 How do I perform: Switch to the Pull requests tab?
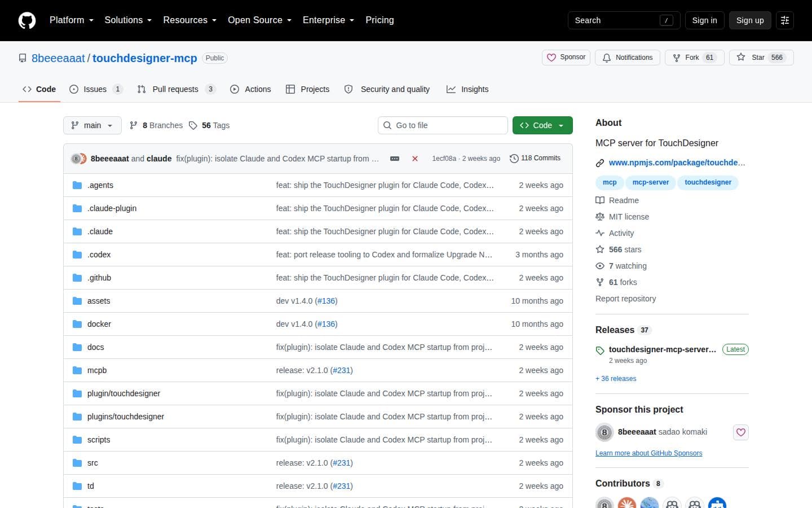[176, 89]
